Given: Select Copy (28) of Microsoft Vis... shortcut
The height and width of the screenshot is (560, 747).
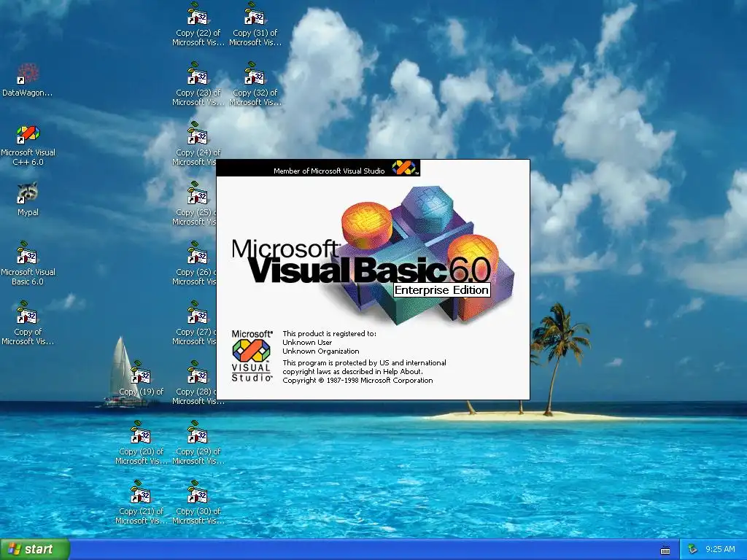Looking at the screenshot, I should [x=198, y=383].
